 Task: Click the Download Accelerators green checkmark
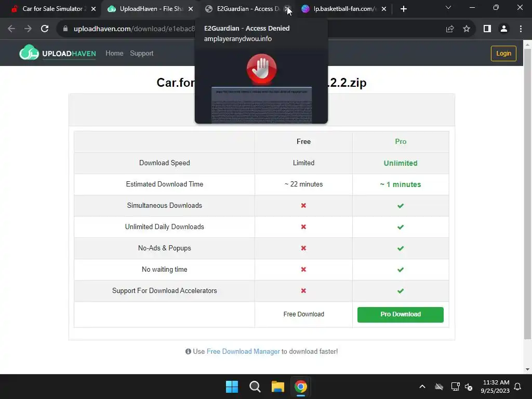click(401, 291)
